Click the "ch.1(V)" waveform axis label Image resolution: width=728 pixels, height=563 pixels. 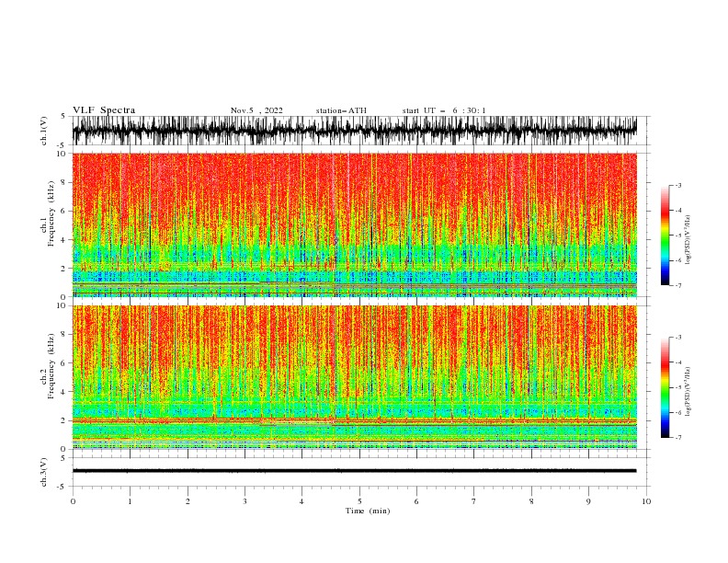coord(43,131)
